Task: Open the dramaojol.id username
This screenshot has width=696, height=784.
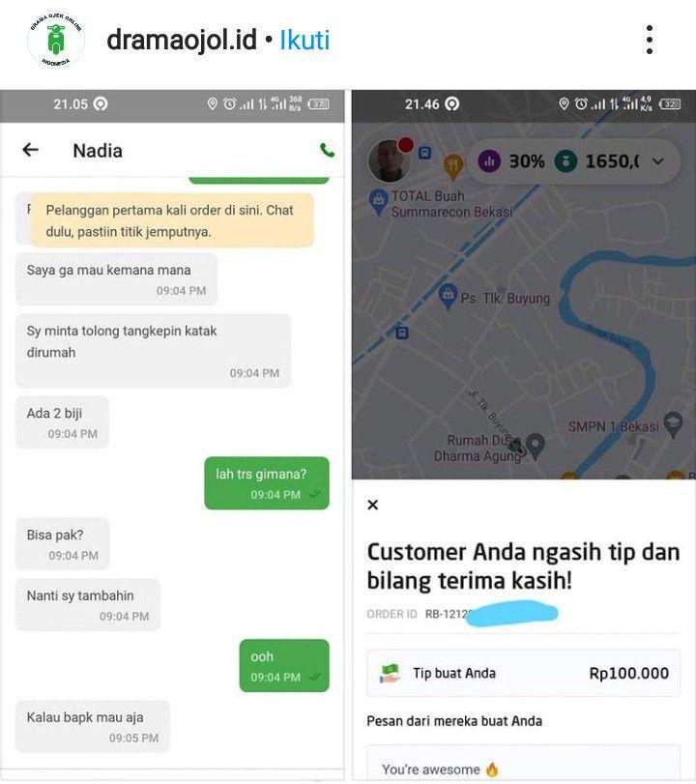Action: [182, 40]
